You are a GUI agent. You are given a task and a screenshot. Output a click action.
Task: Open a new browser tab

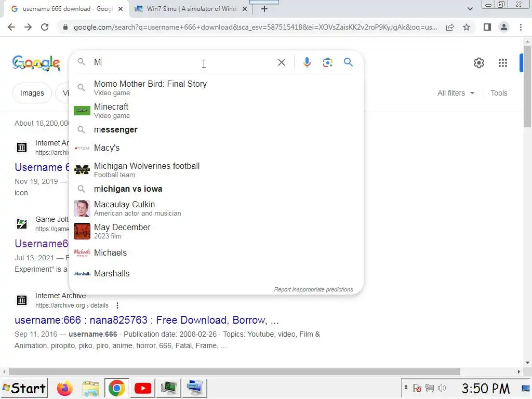tap(264, 9)
